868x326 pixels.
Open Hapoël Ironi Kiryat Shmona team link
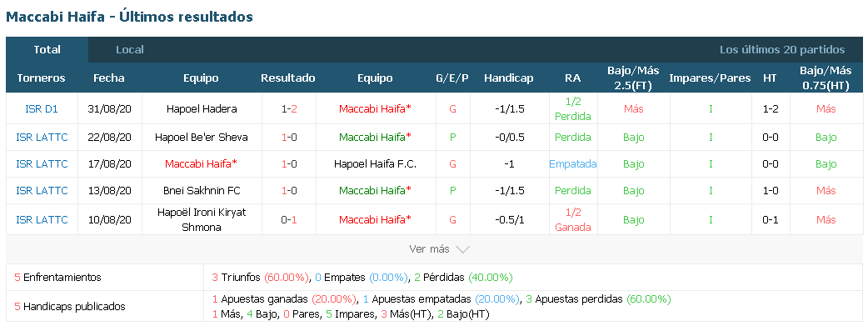(202, 219)
